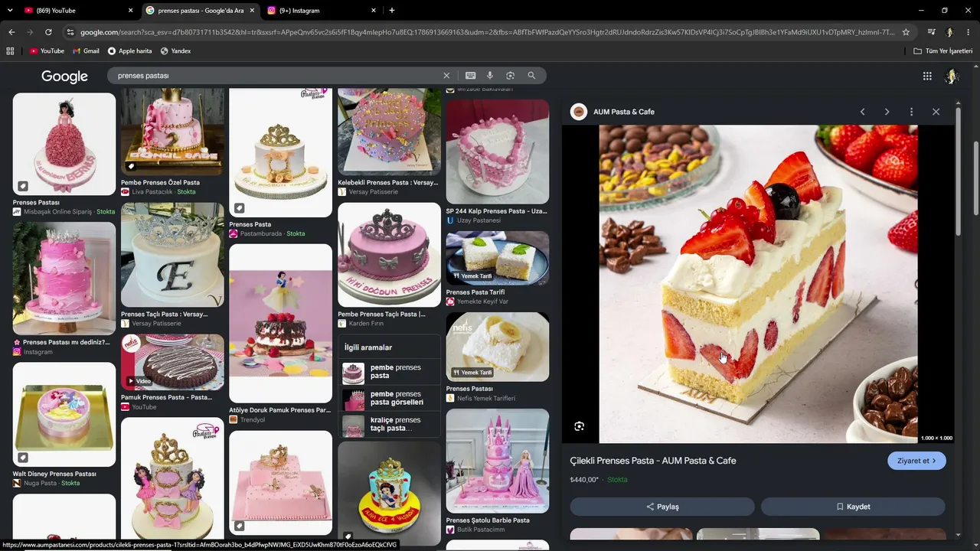Open the Prenses Pasta Tarifi recipe result

coord(498,258)
